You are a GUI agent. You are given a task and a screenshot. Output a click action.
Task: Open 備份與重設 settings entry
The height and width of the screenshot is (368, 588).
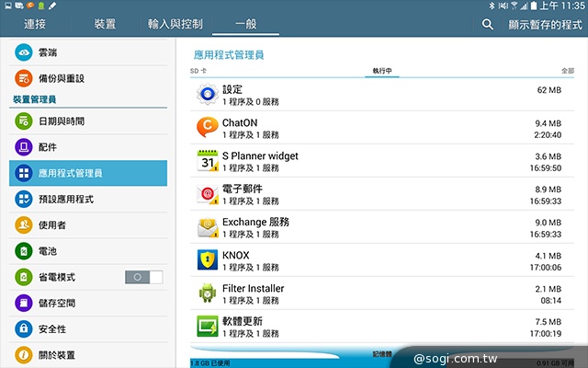[88, 78]
